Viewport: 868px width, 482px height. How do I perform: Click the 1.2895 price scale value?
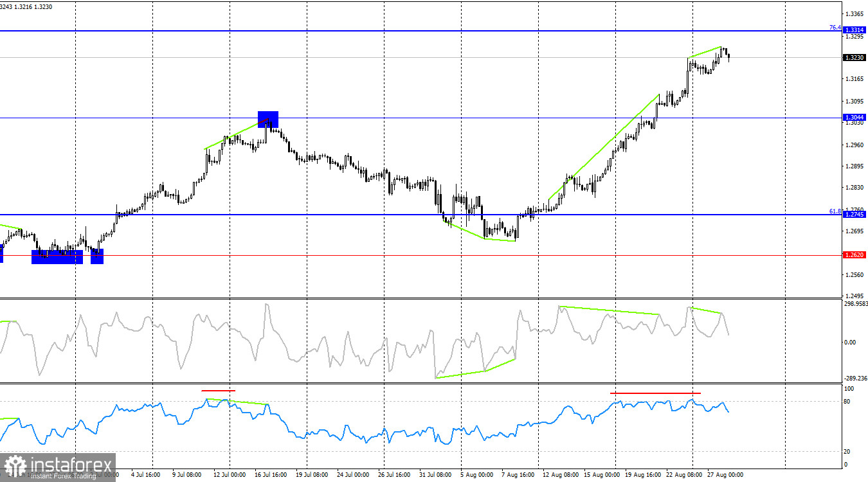854,166
